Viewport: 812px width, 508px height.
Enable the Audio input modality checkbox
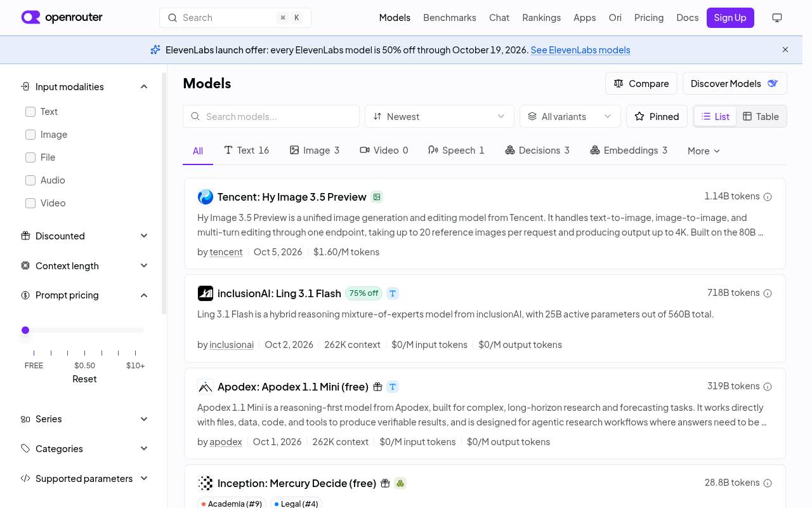tap(30, 180)
